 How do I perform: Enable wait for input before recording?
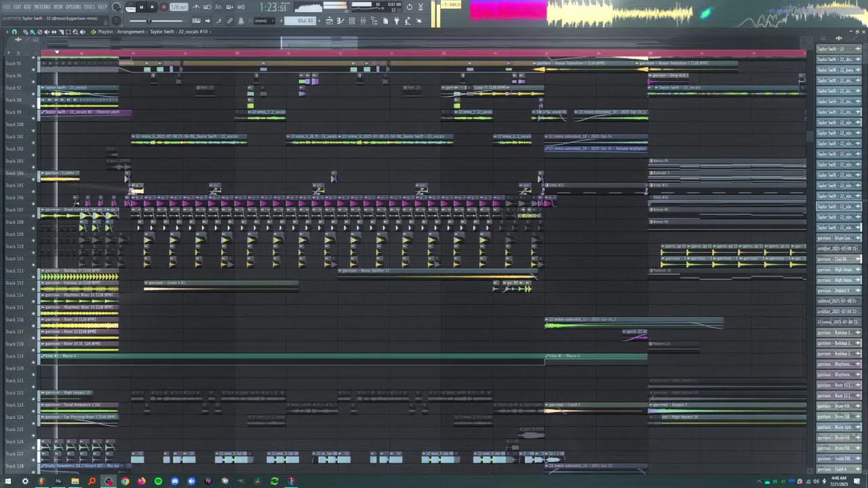point(208,7)
